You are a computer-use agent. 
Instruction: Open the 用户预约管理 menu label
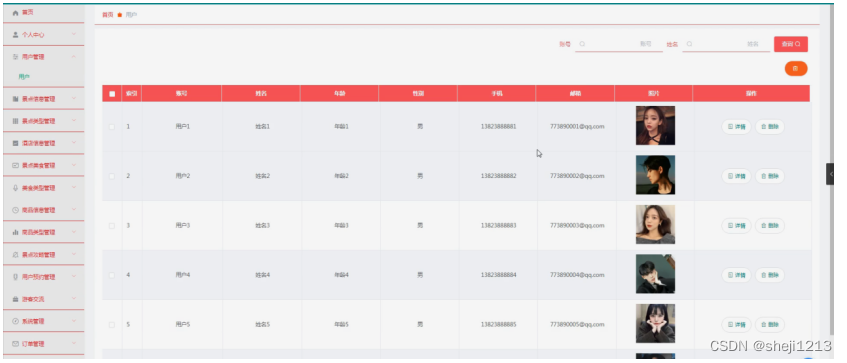click(x=38, y=277)
